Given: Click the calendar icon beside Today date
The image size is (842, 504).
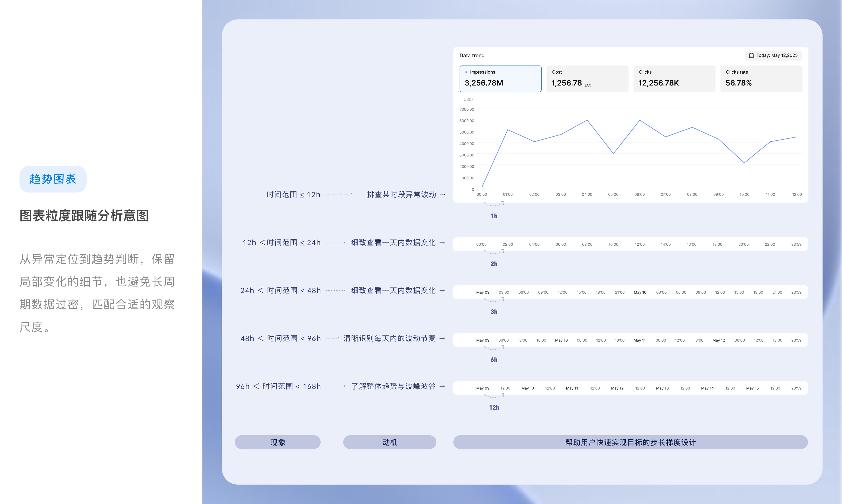Looking at the screenshot, I should (x=751, y=55).
